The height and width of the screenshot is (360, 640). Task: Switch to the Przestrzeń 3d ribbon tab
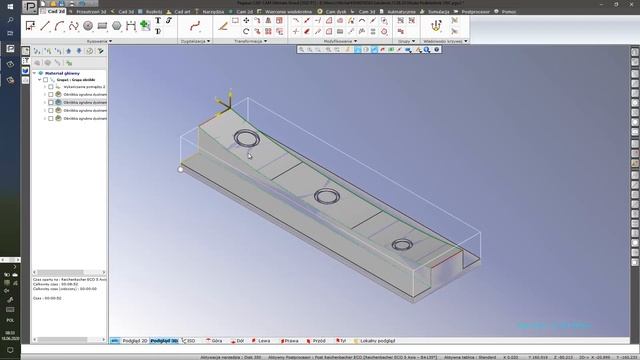[x=91, y=12]
